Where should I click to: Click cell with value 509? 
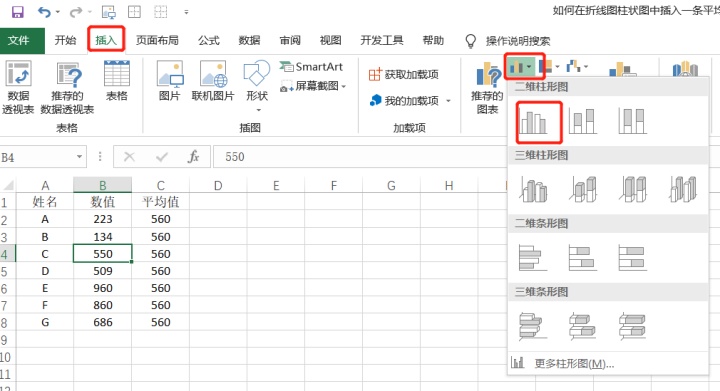tap(103, 271)
